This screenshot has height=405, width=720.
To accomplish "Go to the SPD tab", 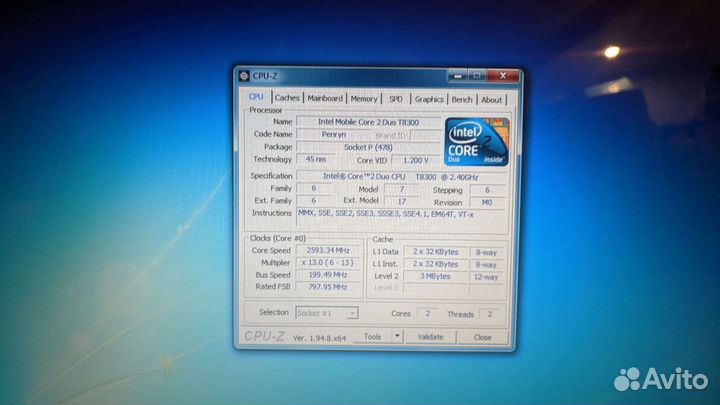I will coord(395,99).
